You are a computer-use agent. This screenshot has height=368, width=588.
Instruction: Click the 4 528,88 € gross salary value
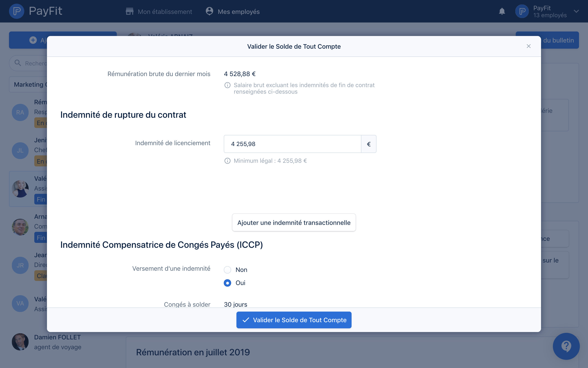click(239, 74)
